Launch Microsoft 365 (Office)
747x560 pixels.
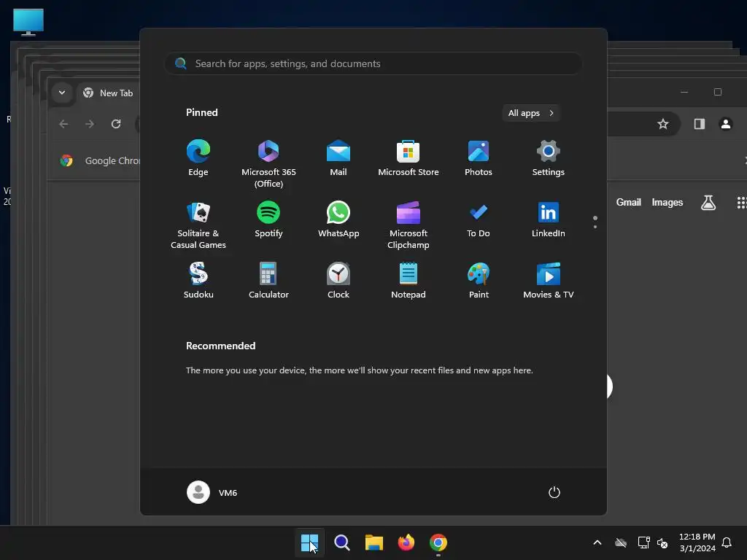point(268,164)
